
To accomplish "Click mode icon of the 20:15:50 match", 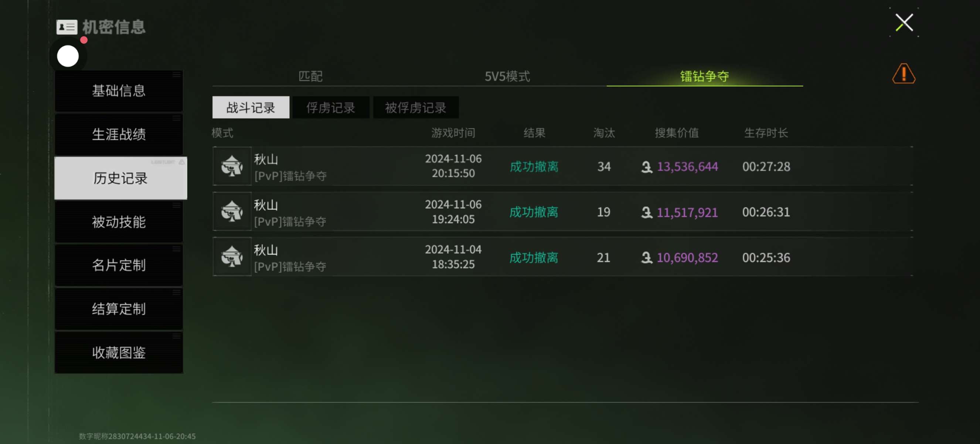I will (232, 166).
